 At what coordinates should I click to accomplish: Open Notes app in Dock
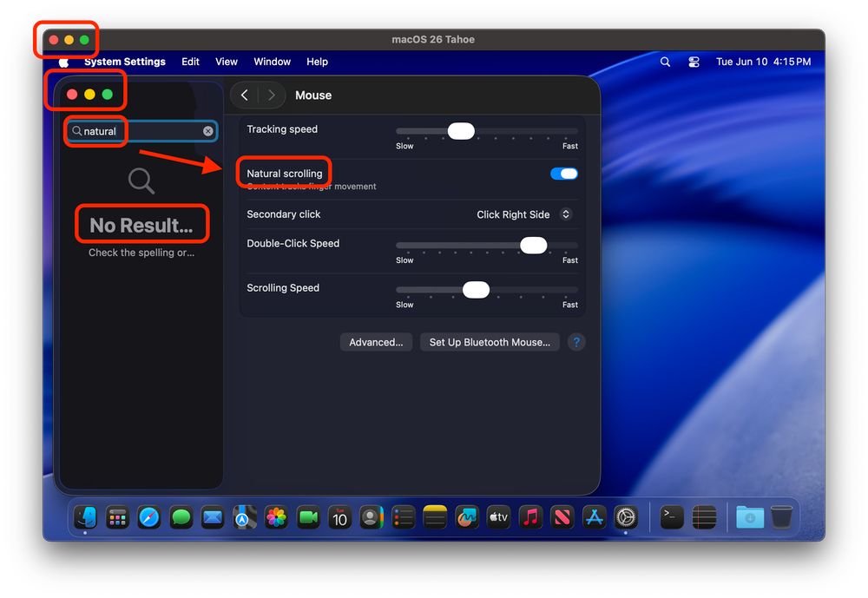[x=435, y=517]
